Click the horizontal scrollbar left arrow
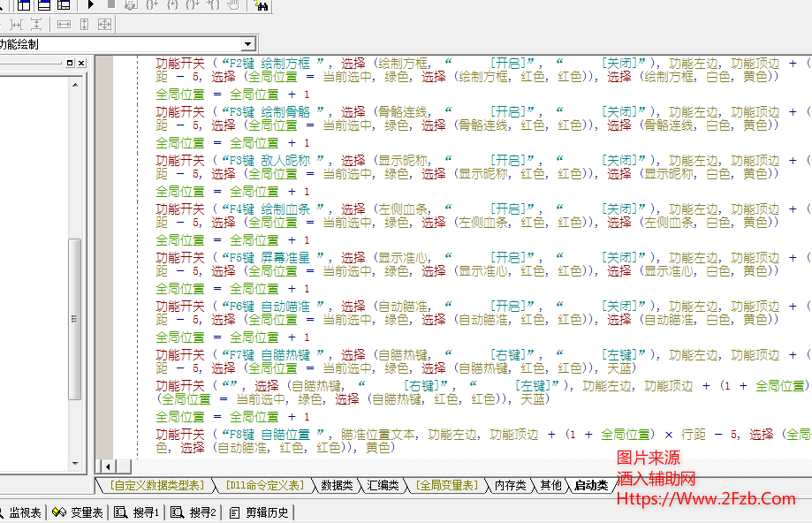The width and height of the screenshot is (812, 523). coord(110,466)
